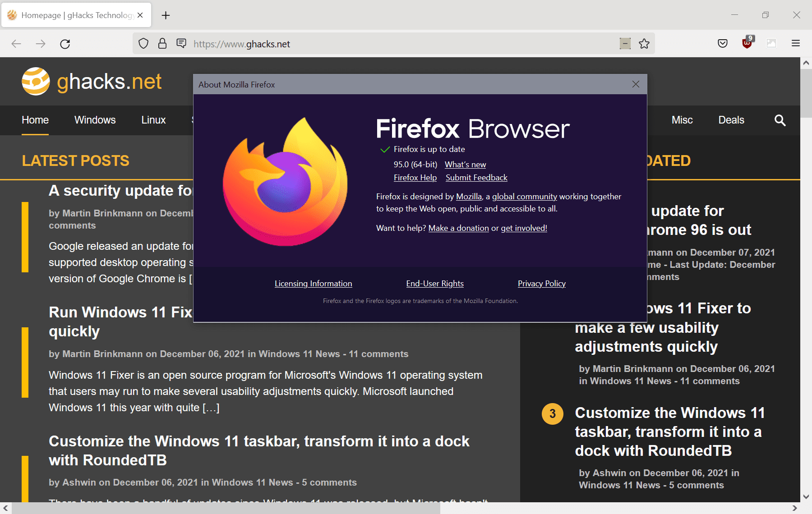812x514 pixels.
Task: Click the horizontal scrollbar left arrow
Action: (x=5, y=508)
